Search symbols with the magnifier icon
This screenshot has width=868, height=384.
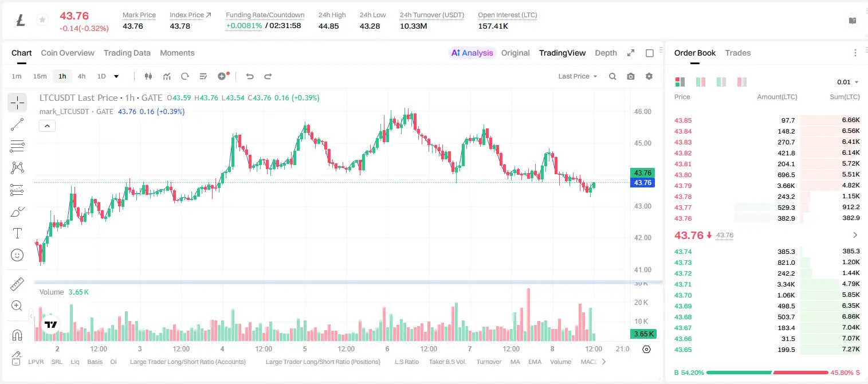[612, 76]
